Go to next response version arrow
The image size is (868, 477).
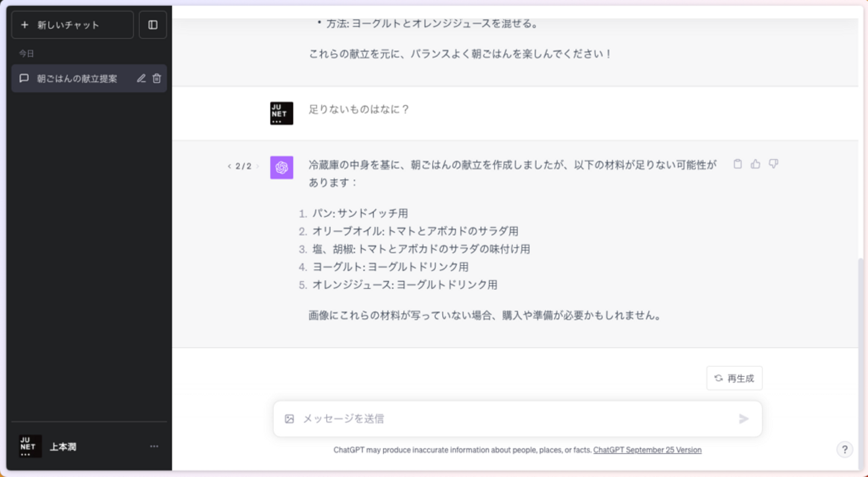257,166
